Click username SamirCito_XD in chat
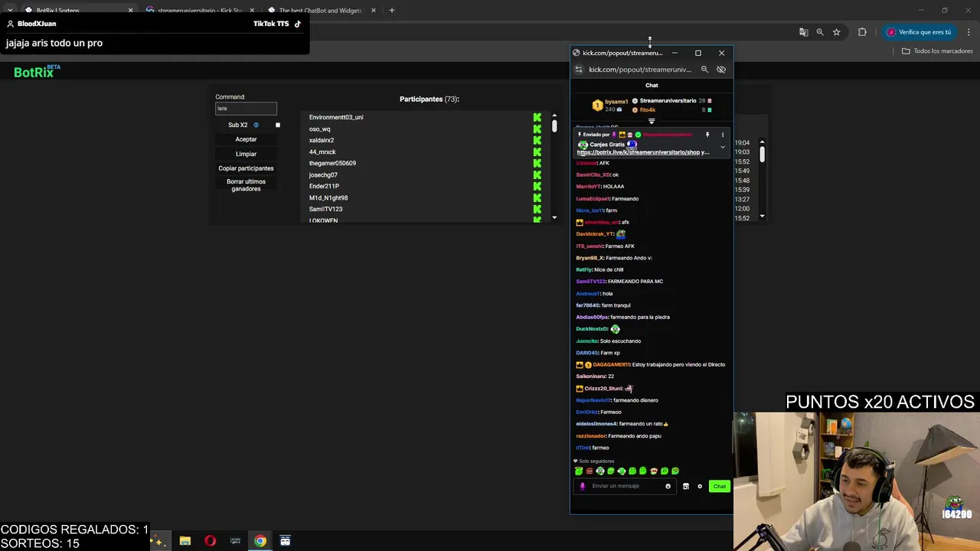Viewport: 980px width, 551px height. pos(593,174)
